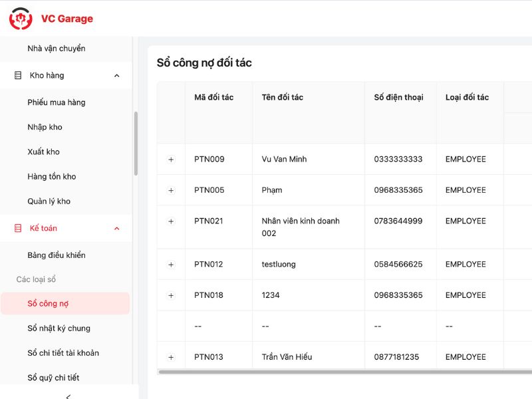Go to Nhập kho page
532x399 pixels.
(x=45, y=127)
